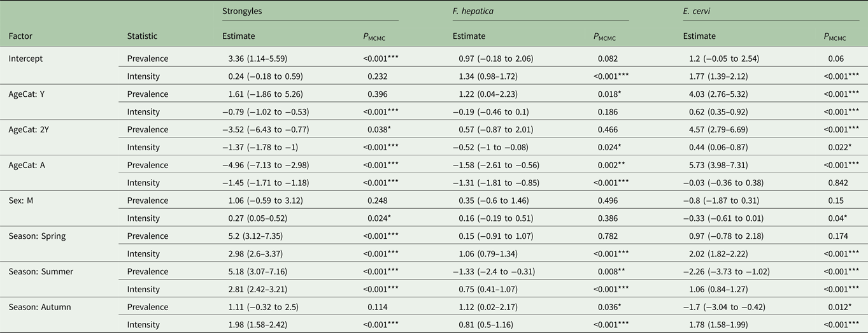
Task: Click the E. cervi column header
Action: (698, 11)
